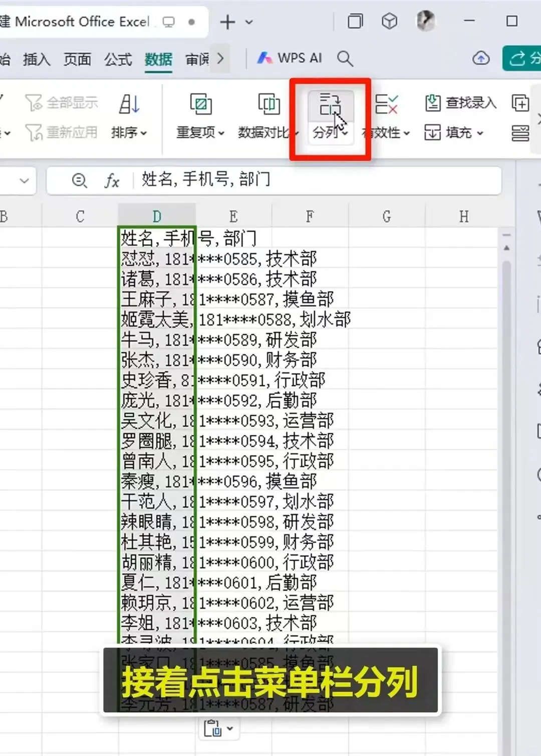Click 全部显示 show all button

62,103
